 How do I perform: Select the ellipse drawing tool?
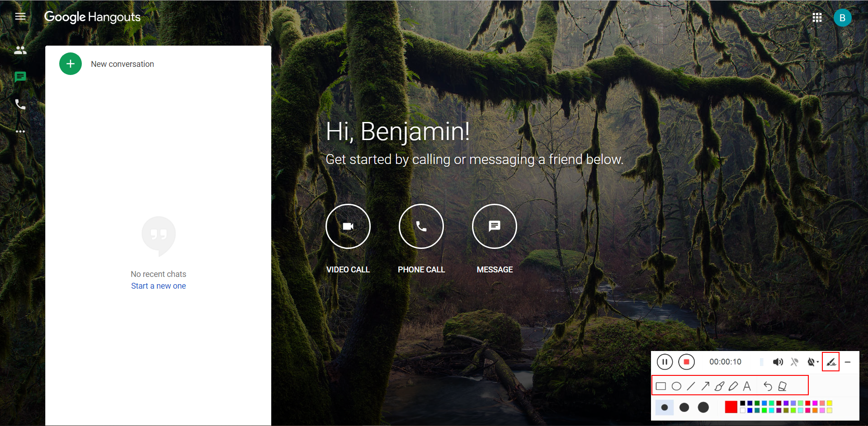point(676,386)
